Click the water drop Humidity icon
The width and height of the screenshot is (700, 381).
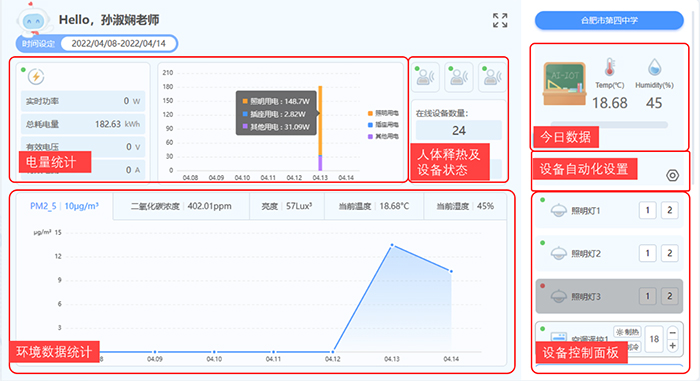654,67
